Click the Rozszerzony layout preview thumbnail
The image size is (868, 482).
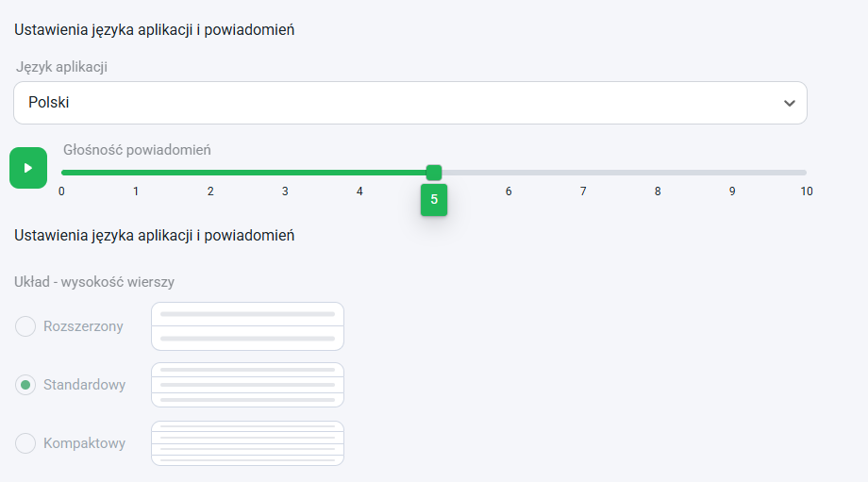point(247,326)
